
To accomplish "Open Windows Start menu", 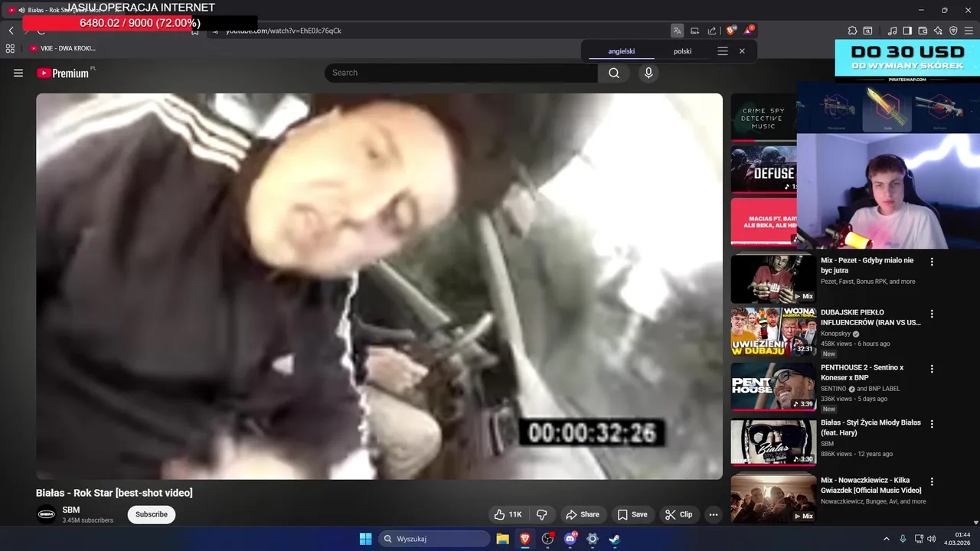I will 366,539.
